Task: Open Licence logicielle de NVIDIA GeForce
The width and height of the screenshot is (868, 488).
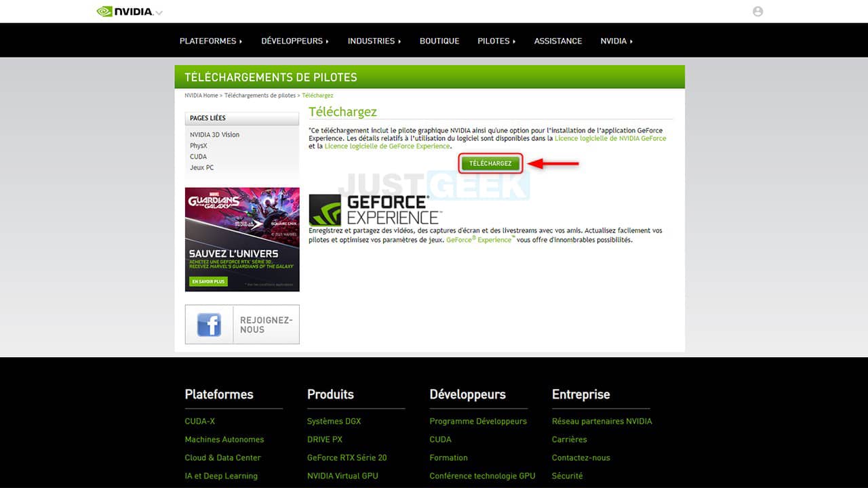Action: pyautogui.click(x=610, y=138)
